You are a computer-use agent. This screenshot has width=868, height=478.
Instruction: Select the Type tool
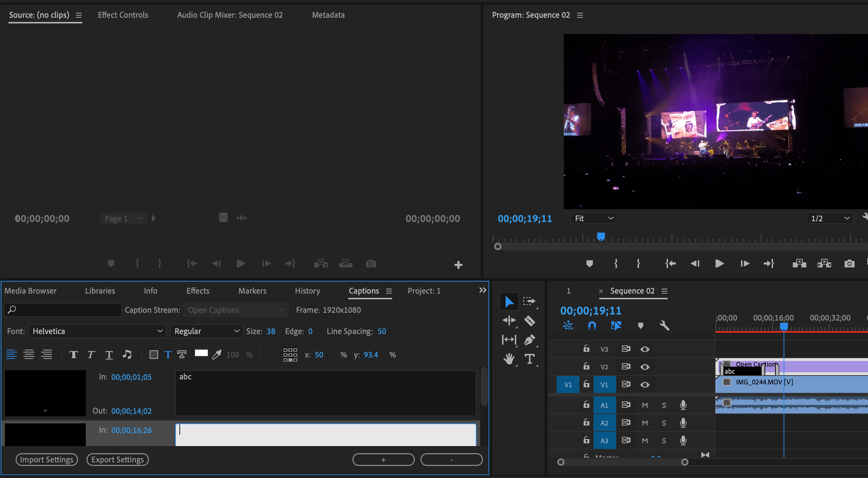pyautogui.click(x=529, y=358)
